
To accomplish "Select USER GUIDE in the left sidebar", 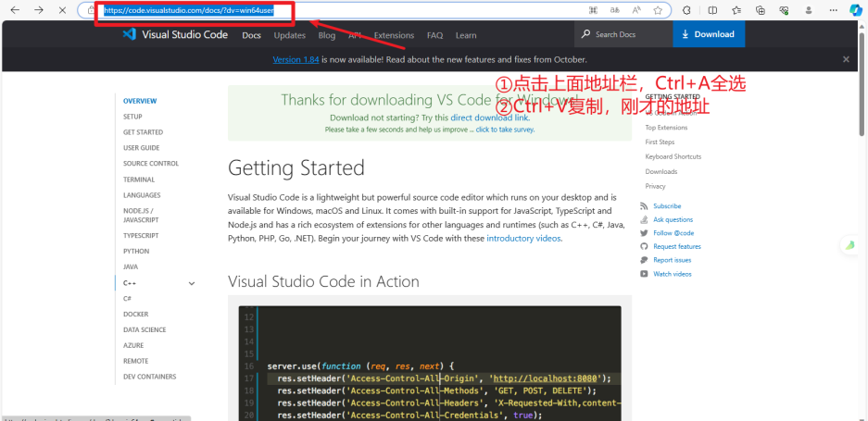I will pyautogui.click(x=141, y=148).
